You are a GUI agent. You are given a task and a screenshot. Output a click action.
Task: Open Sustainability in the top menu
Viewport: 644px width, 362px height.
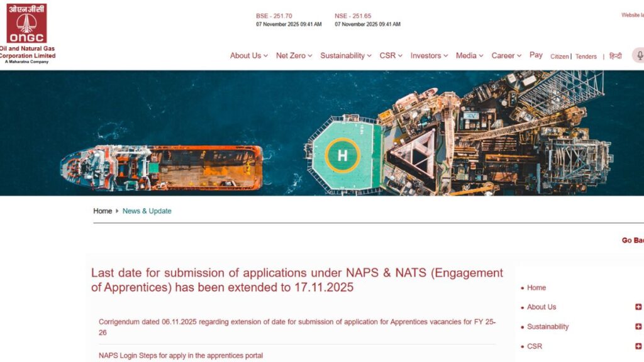tap(344, 55)
